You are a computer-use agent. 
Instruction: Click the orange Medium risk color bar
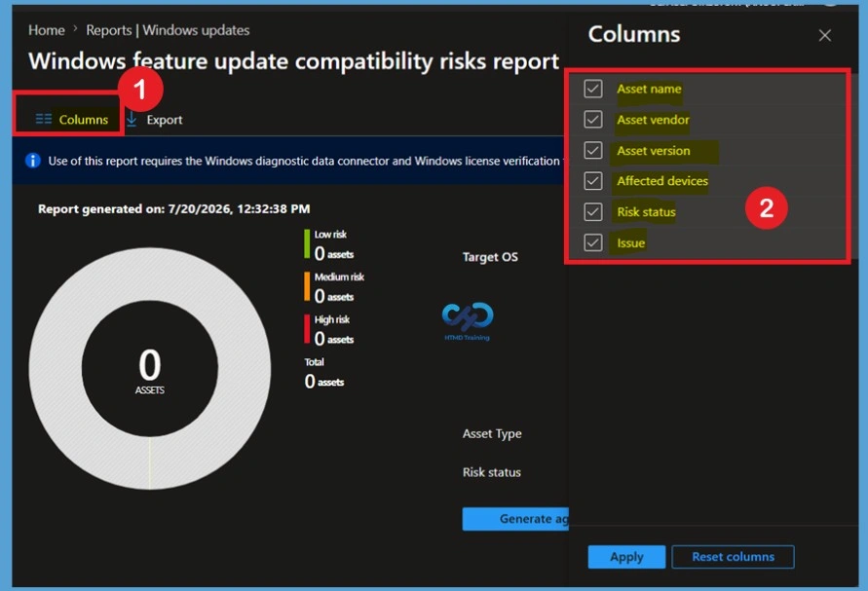click(x=307, y=286)
